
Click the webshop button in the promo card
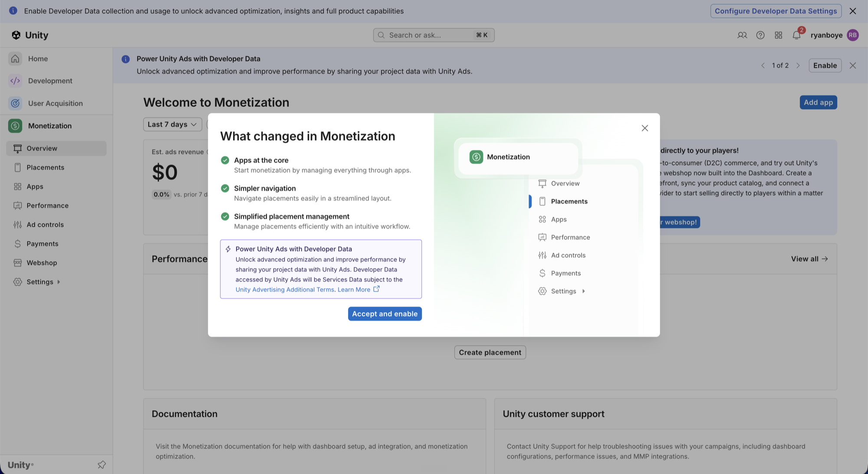(680, 222)
